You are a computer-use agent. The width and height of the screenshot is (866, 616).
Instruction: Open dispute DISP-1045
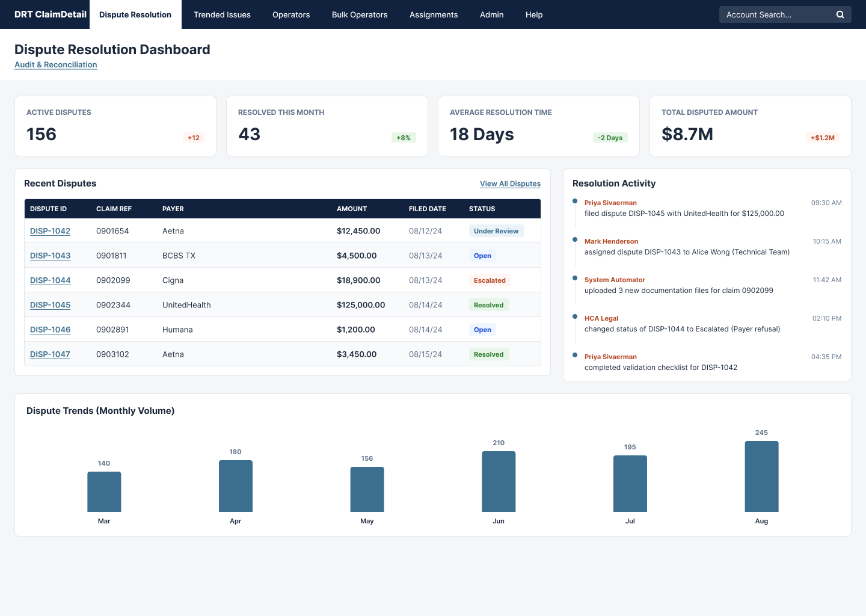coord(51,305)
